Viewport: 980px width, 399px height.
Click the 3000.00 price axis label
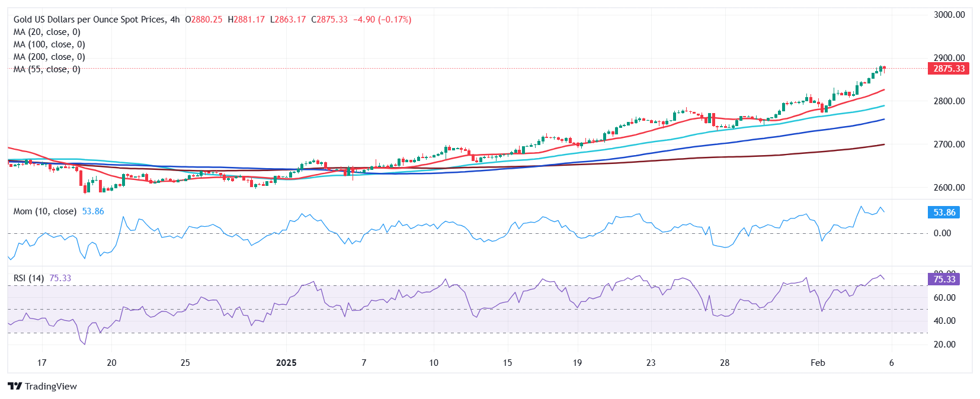(949, 15)
